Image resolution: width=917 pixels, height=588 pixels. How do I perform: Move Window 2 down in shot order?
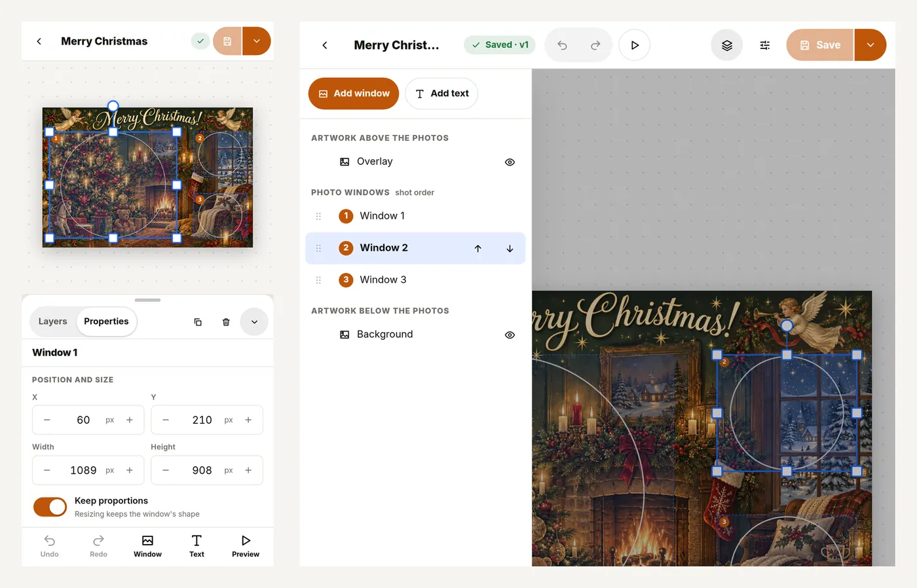(x=510, y=248)
